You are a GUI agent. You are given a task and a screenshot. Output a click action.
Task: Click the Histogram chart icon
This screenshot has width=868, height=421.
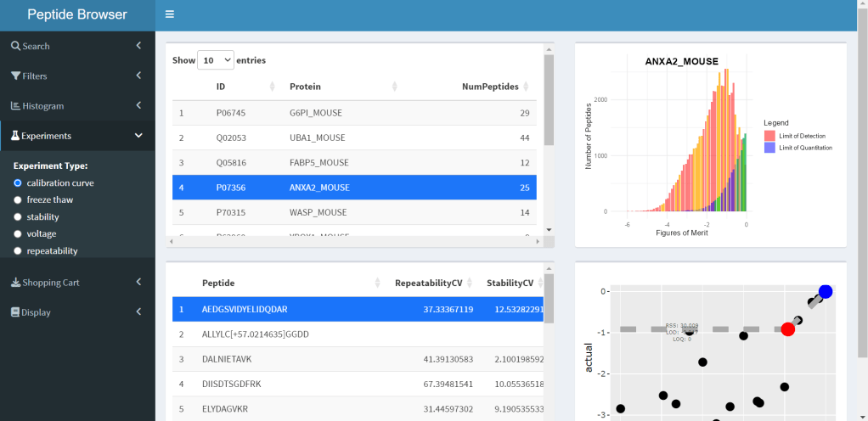point(15,106)
